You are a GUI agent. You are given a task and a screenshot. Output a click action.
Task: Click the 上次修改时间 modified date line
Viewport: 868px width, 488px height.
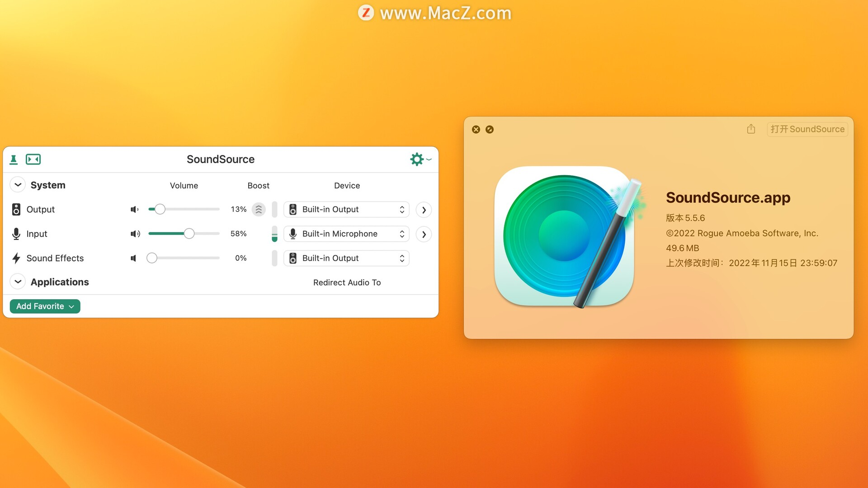tap(751, 263)
